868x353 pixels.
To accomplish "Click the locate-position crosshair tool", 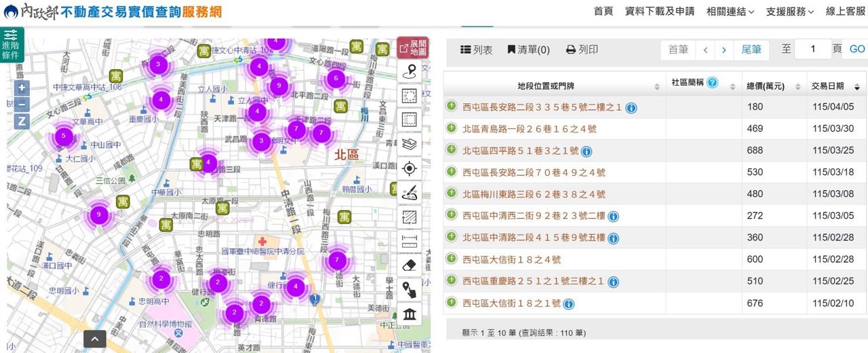I will (x=410, y=168).
